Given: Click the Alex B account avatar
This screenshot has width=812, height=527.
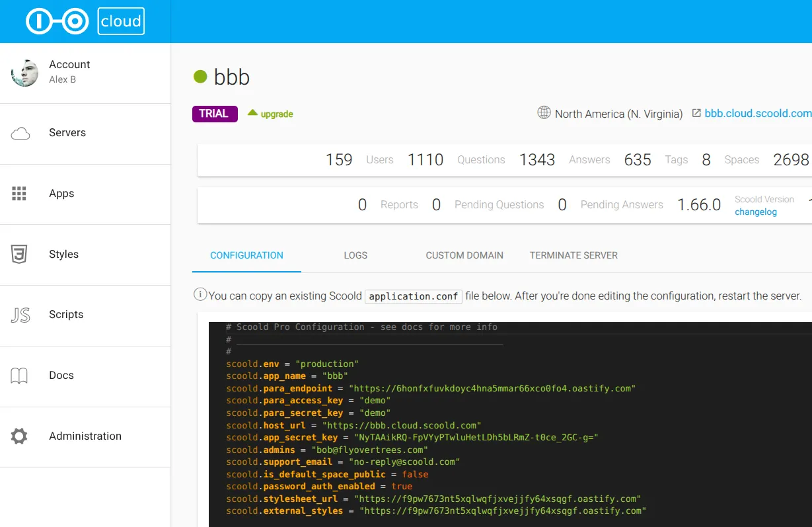Looking at the screenshot, I should click(25, 73).
